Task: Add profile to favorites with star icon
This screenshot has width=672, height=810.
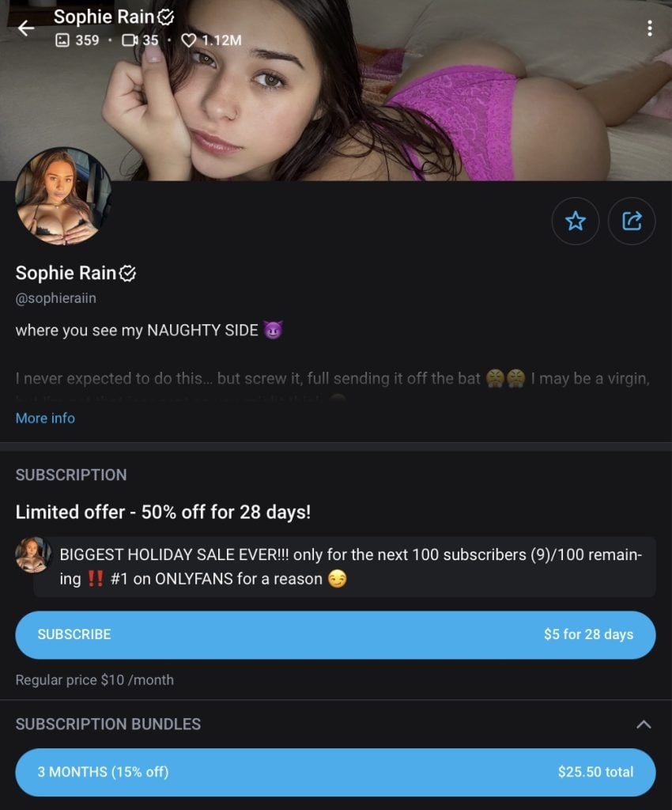Action: click(x=576, y=221)
